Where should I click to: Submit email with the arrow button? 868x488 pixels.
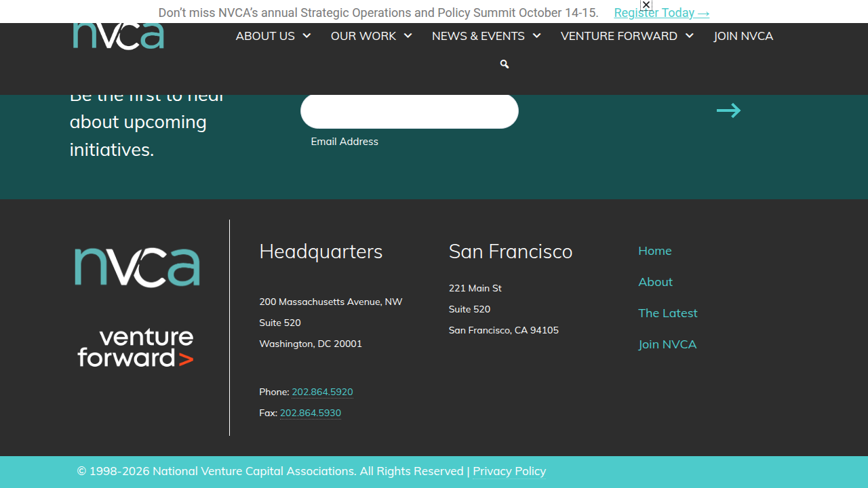tap(728, 110)
